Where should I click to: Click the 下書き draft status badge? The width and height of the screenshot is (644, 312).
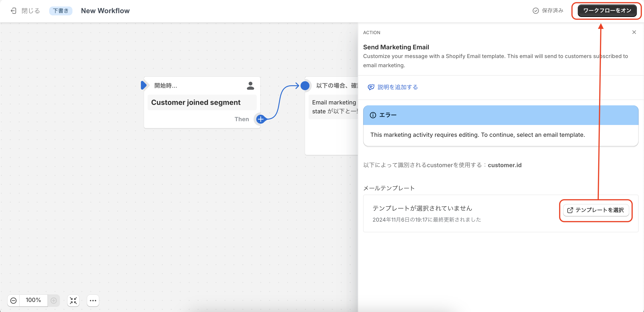[x=61, y=11]
